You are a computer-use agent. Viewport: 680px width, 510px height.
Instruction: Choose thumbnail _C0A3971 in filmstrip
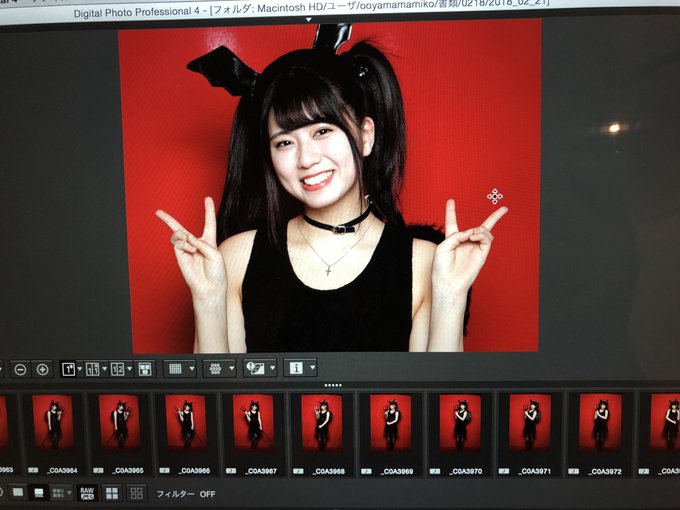click(530, 422)
